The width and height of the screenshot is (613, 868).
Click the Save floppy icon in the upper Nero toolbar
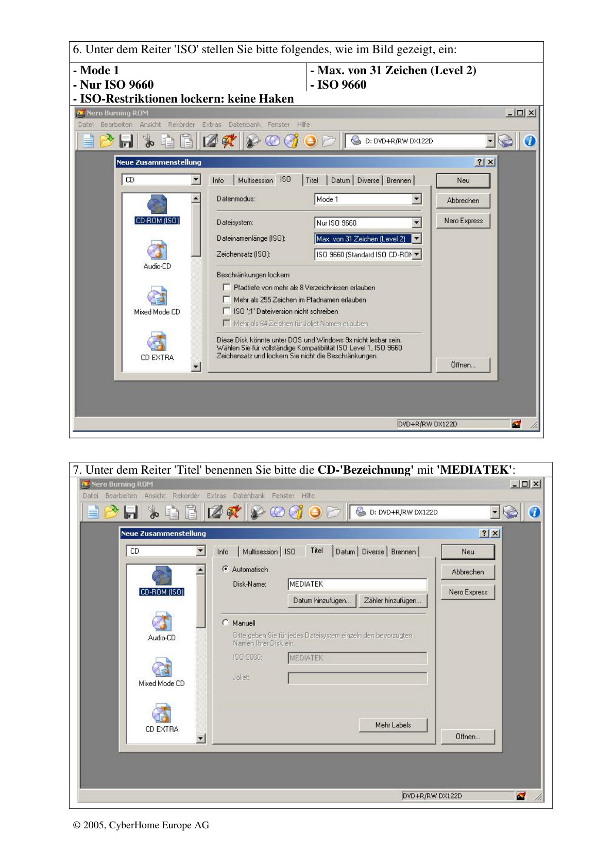coord(126,141)
